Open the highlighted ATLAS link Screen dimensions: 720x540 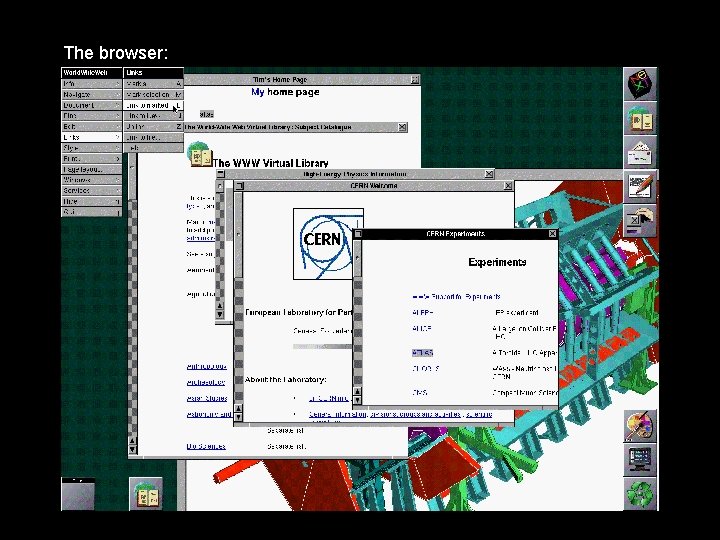pos(422,353)
